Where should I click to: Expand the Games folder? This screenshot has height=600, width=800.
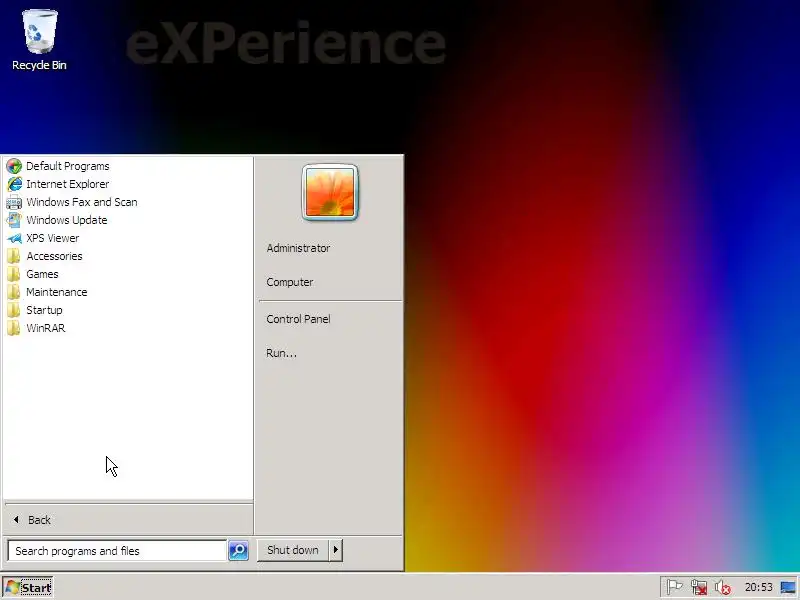pyautogui.click(x=42, y=274)
